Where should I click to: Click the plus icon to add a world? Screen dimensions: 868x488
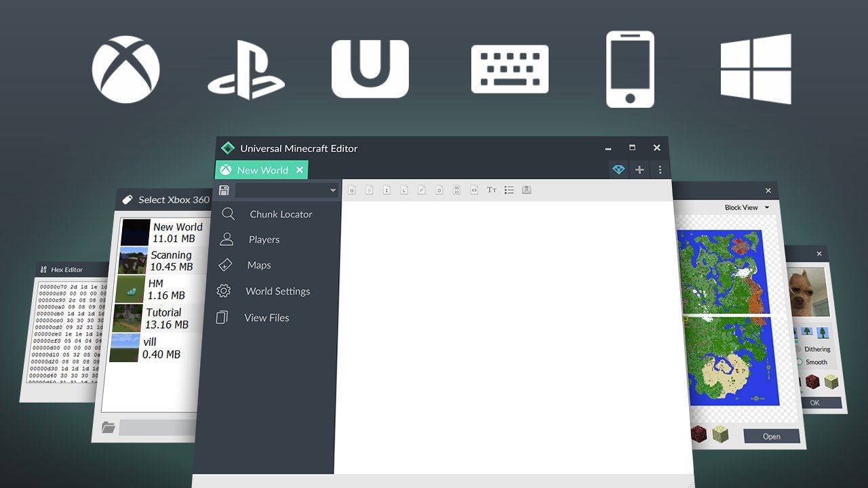(639, 169)
